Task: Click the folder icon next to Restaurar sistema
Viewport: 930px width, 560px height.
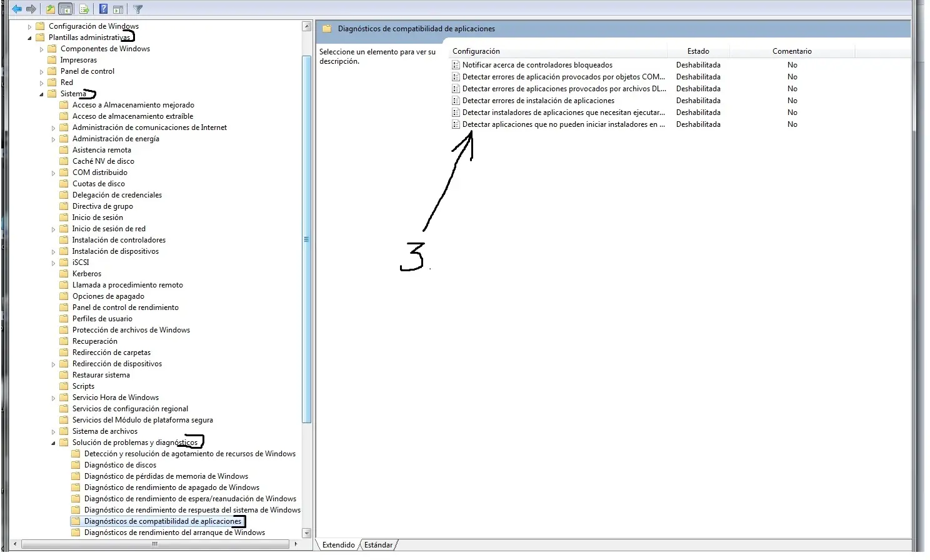Action: [64, 375]
